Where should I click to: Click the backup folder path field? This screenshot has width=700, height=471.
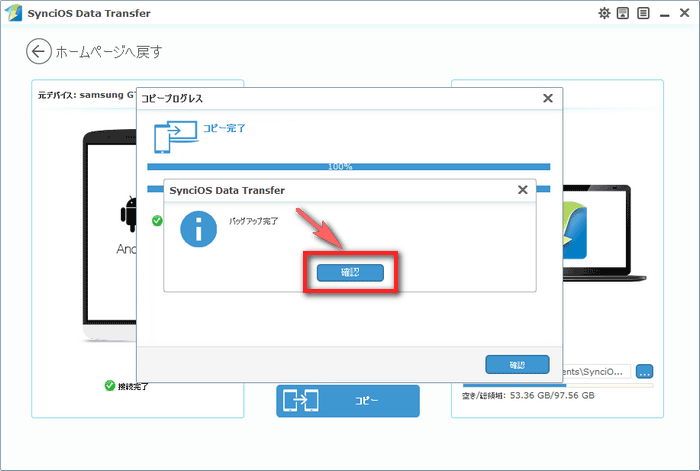(596, 371)
